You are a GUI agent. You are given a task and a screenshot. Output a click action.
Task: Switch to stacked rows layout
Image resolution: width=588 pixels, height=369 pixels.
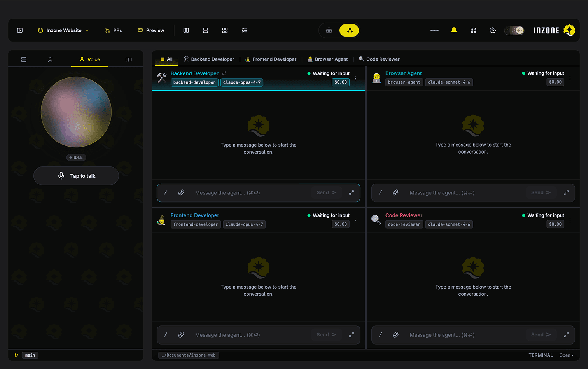pyautogui.click(x=205, y=30)
